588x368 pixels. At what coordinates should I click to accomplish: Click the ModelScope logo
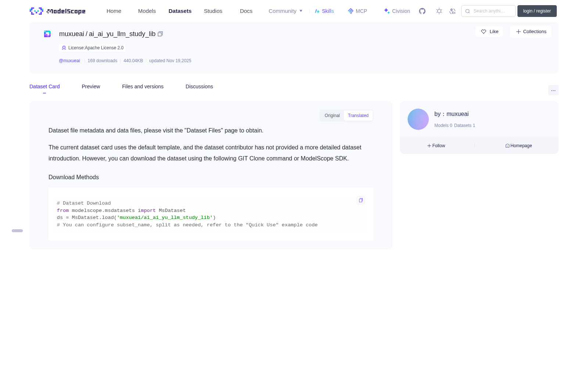click(58, 11)
